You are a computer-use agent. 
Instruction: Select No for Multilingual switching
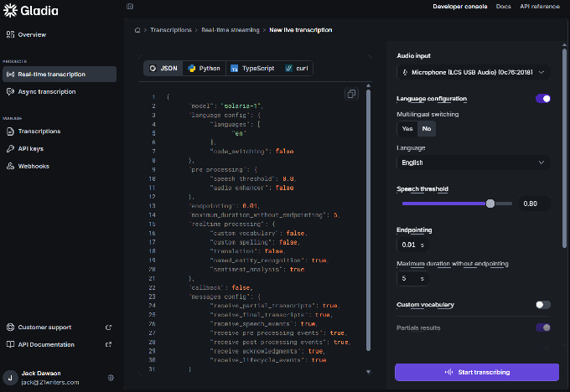[427, 129]
